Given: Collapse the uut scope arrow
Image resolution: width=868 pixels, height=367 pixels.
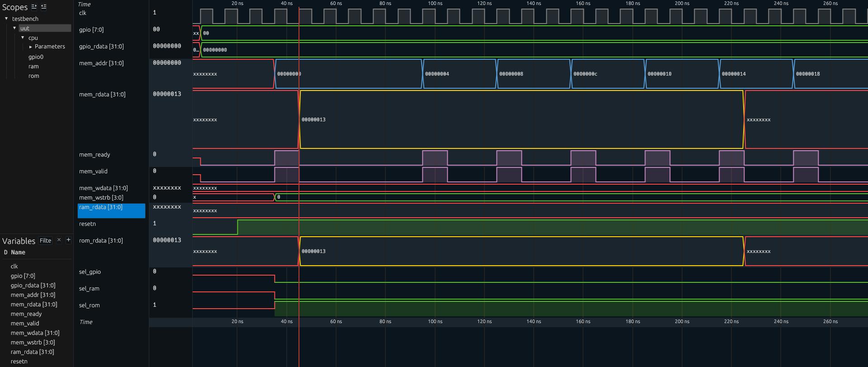Looking at the screenshot, I should coord(14,28).
